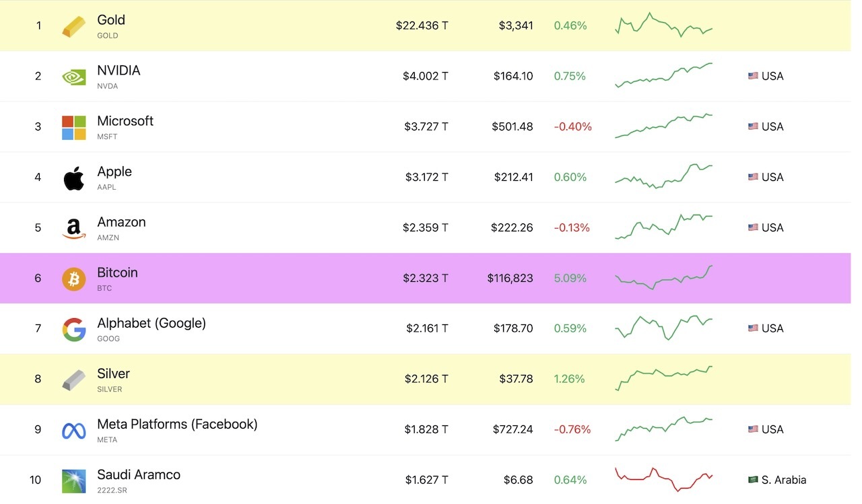This screenshot has height=504, width=862.
Task: Click the USA flag in Microsoft row
Action: click(753, 127)
